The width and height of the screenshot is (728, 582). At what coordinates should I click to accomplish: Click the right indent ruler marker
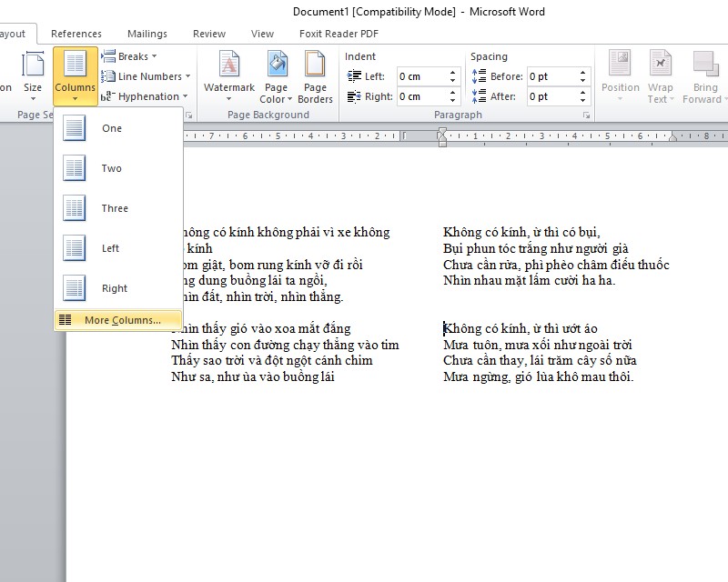(672, 137)
